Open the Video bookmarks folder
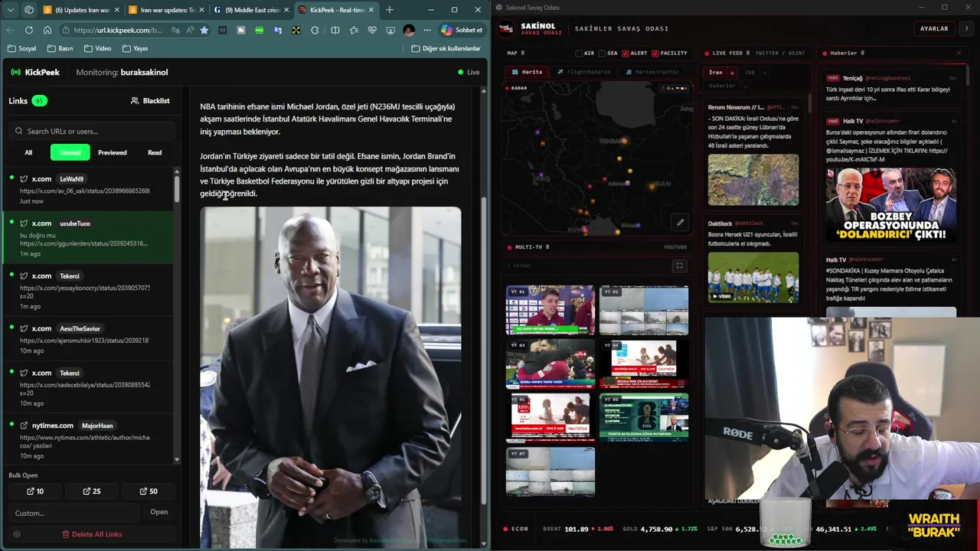 tap(97, 48)
